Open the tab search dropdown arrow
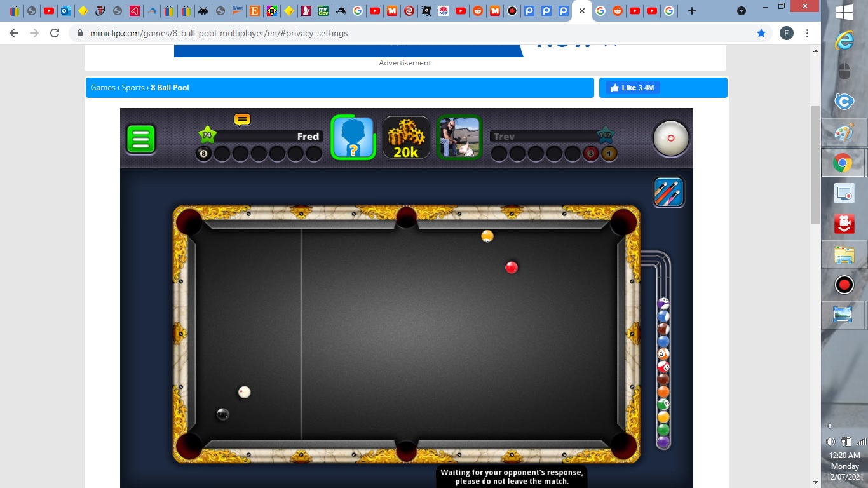The image size is (868, 488). (742, 11)
